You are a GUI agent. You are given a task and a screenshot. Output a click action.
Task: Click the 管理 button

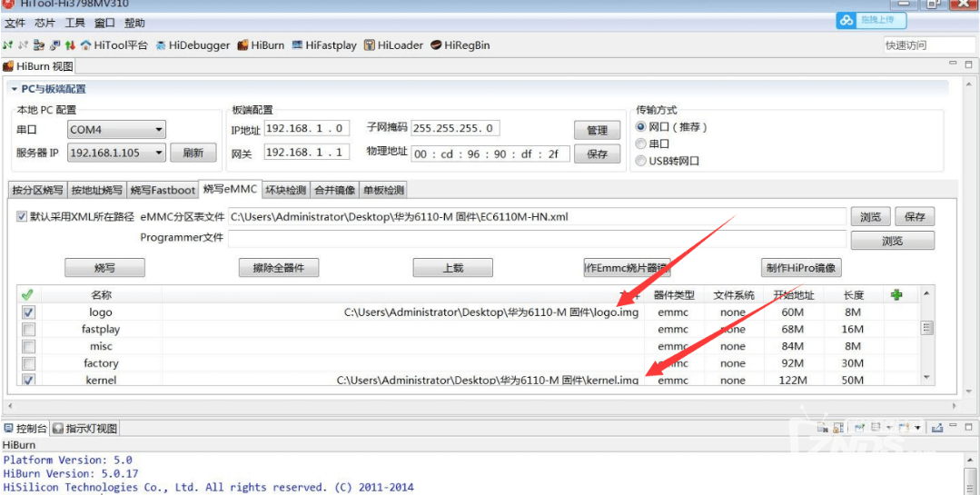[x=597, y=130]
